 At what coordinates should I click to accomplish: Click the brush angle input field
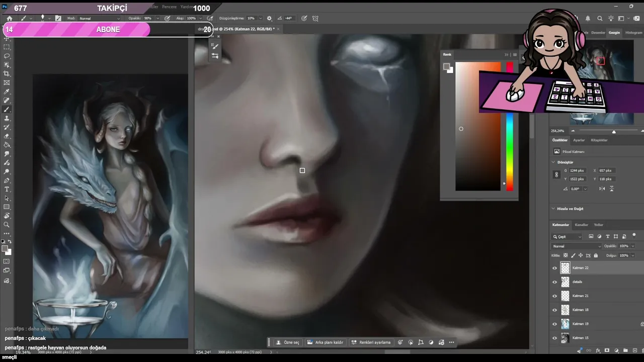(x=289, y=18)
